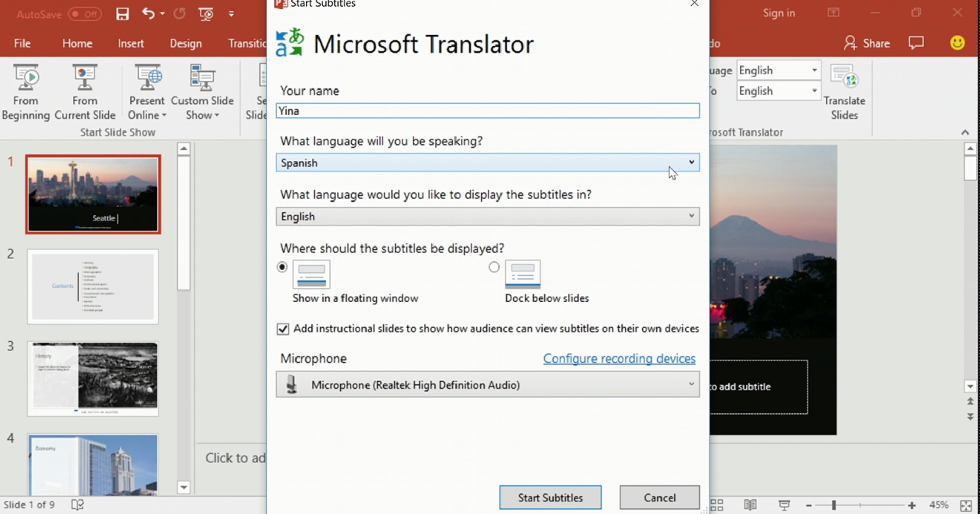Image resolution: width=980 pixels, height=514 pixels.
Task: Click the Undo arrow icon
Action: (x=148, y=14)
